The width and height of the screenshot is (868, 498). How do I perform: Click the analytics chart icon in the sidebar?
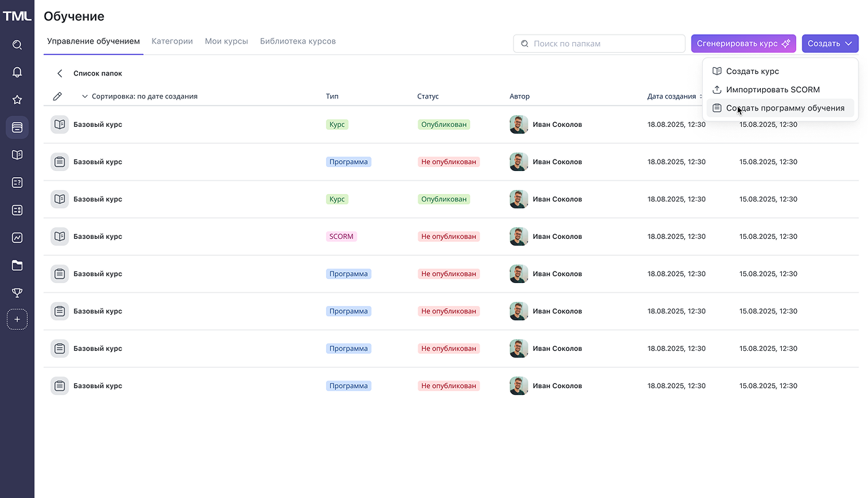[17, 237]
